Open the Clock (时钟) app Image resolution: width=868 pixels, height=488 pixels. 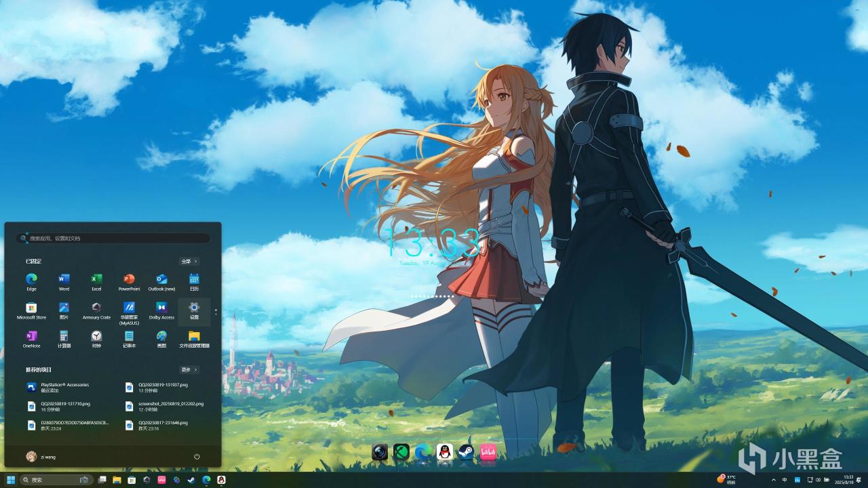[96, 340]
